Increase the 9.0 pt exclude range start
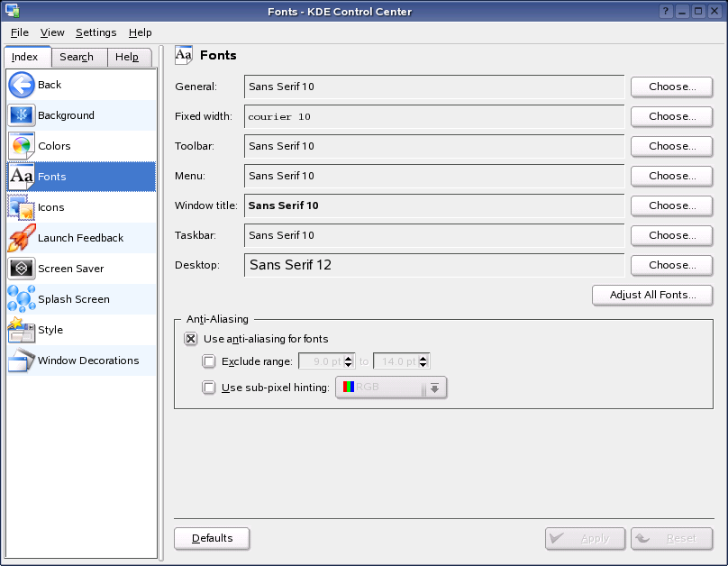728x566 pixels. pyautogui.click(x=348, y=358)
